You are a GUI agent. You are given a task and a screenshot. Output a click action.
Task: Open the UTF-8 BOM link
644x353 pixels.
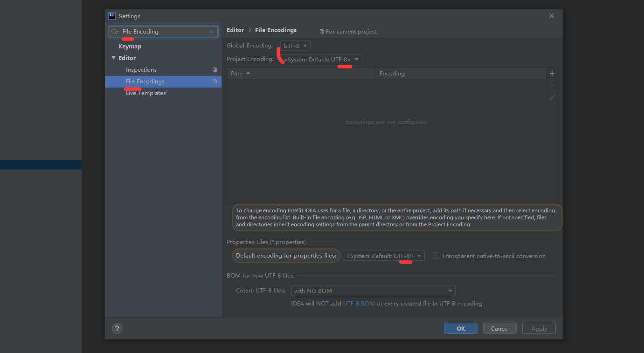pos(359,304)
